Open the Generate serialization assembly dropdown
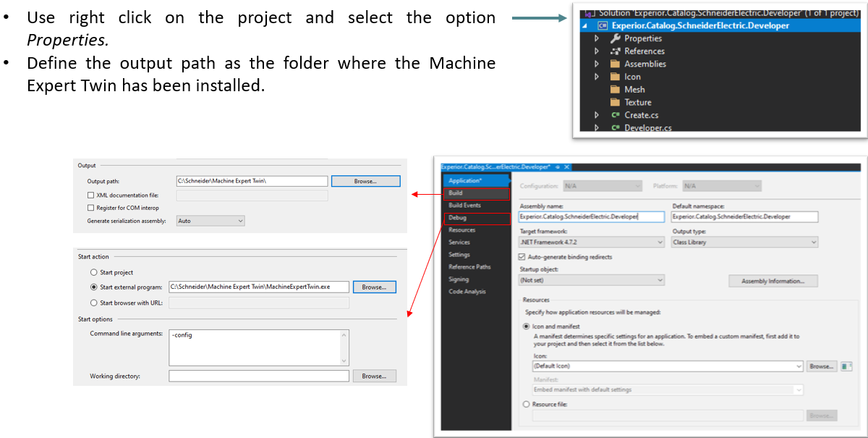The height and width of the screenshot is (438, 868). click(210, 220)
